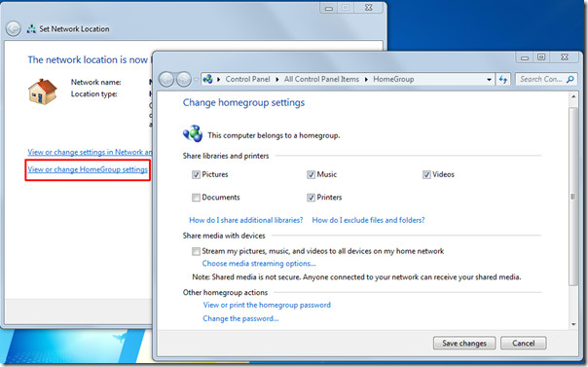Viewport: 588px width, 367px height.
Task: Close the HomeGroup window
Action: tap(565, 57)
